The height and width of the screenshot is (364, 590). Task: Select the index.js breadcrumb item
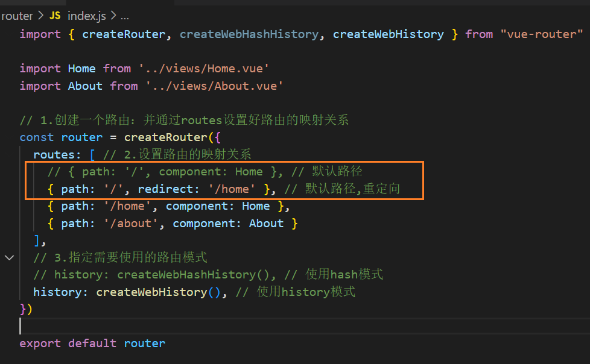(x=86, y=16)
